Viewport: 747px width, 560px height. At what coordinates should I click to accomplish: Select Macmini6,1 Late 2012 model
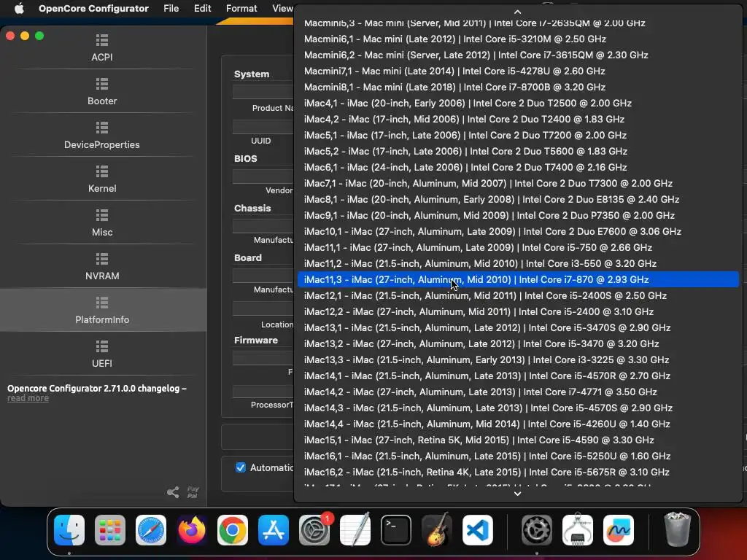(x=518, y=39)
